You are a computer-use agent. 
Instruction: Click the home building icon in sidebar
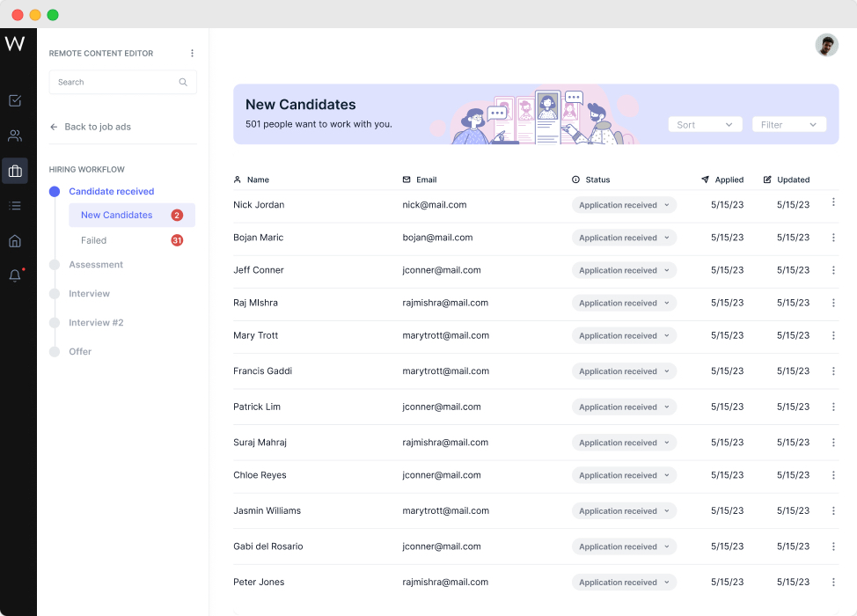coord(15,241)
